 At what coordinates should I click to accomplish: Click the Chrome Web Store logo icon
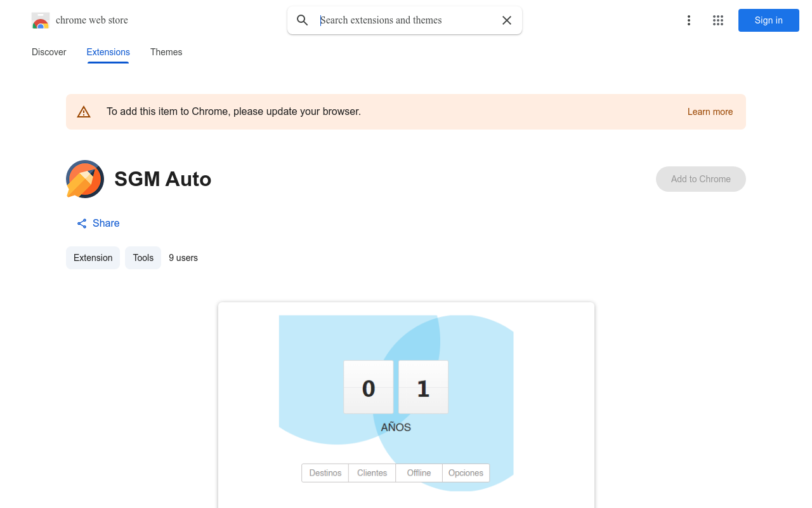coord(41,20)
